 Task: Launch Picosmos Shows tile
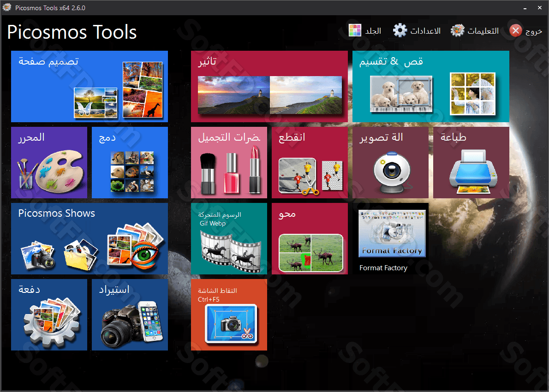point(90,239)
